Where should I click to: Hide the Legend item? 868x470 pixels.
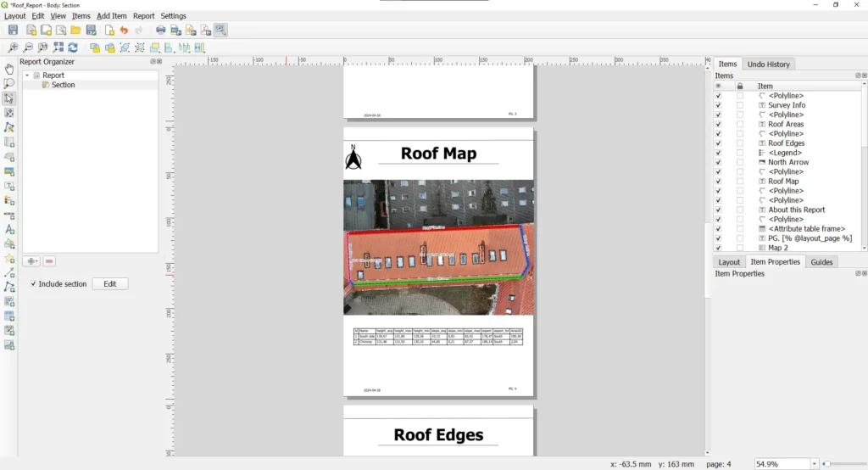pyautogui.click(x=718, y=153)
